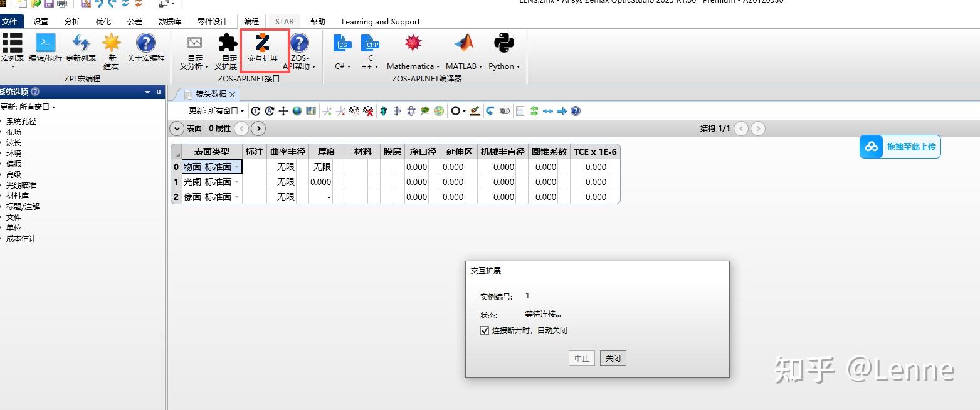Click the Learning and Support menu

tap(380, 21)
